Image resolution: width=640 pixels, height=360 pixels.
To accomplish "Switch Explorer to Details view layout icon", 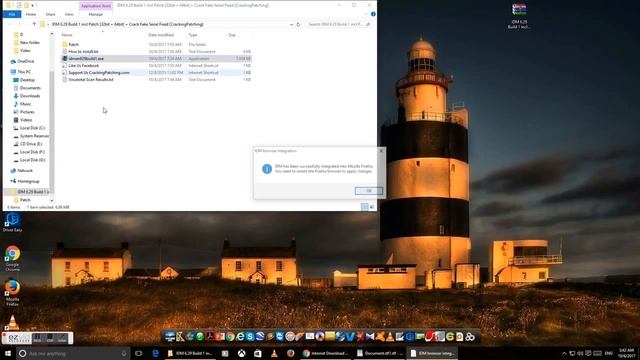I will [x=364, y=207].
